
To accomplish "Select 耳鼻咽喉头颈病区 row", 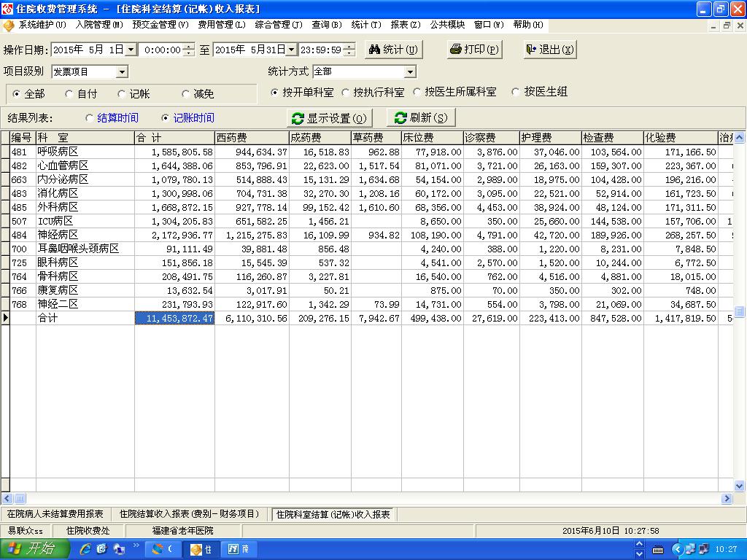I will point(367,249).
